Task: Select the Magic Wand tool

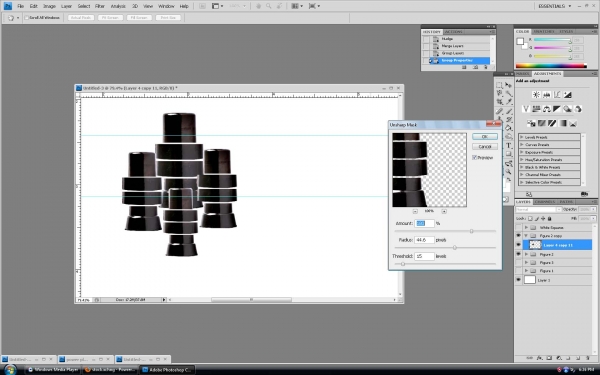Action: coord(509,93)
